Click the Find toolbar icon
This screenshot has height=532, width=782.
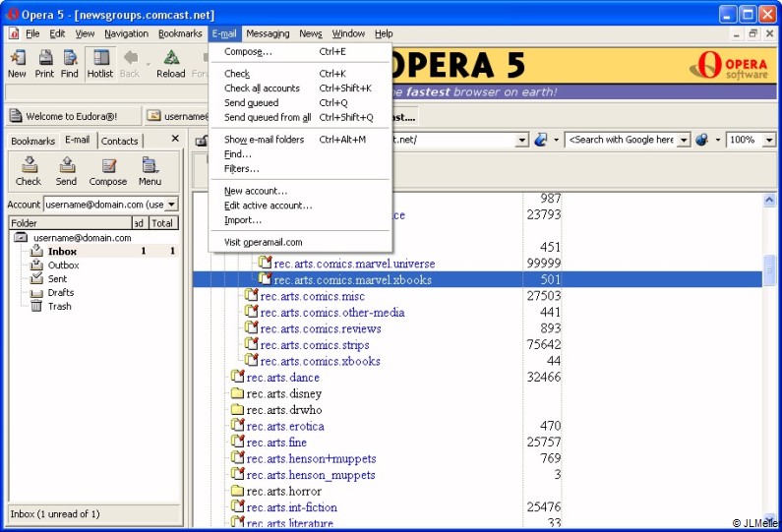click(x=69, y=64)
